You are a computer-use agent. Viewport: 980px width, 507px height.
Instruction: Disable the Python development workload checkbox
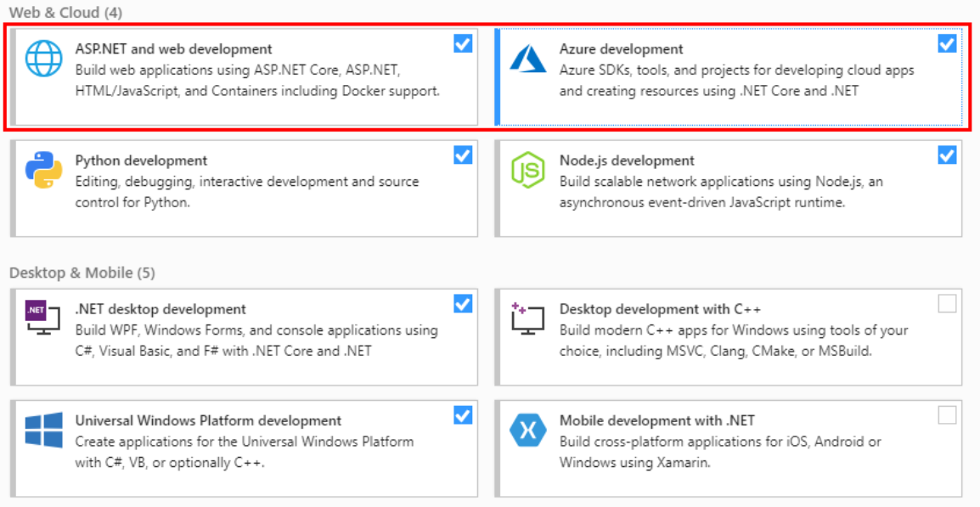click(464, 155)
